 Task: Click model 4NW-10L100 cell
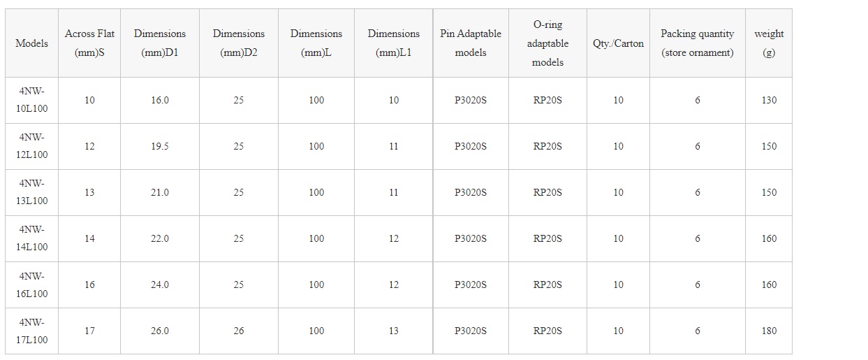(31, 100)
